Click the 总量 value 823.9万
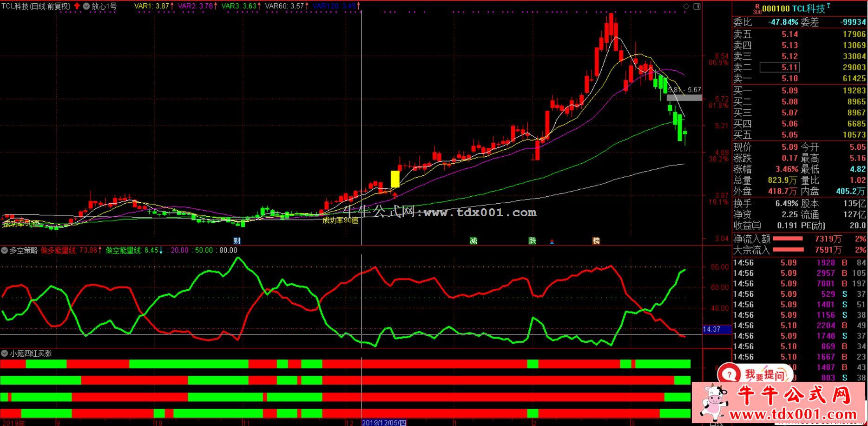The height and width of the screenshot is (426, 868). coord(782,180)
